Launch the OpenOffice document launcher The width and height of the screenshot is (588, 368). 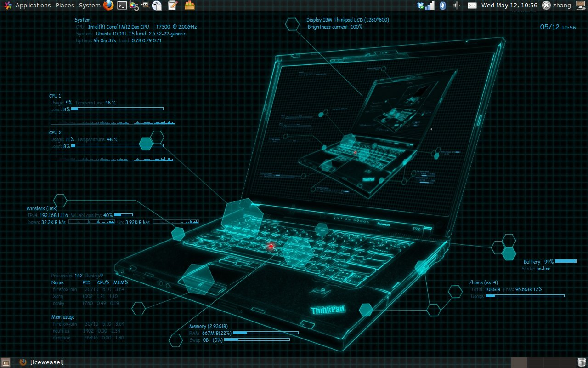click(x=157, y=6)
